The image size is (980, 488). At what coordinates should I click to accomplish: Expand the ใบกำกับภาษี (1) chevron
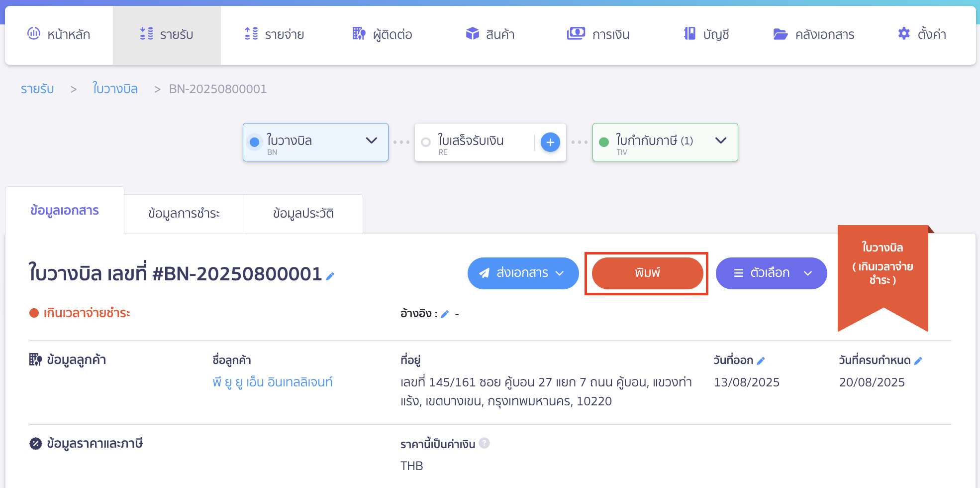[721, 140]
